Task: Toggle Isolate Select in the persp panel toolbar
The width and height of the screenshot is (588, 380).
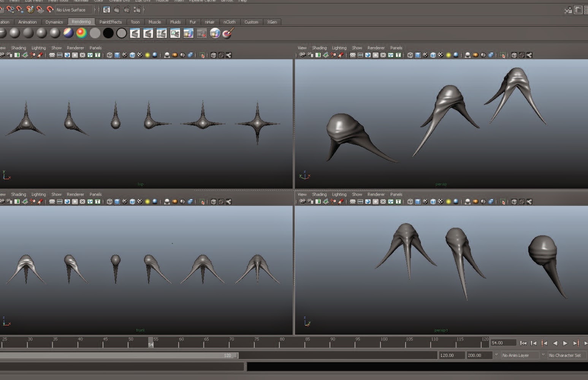Action: coord(502,55)
